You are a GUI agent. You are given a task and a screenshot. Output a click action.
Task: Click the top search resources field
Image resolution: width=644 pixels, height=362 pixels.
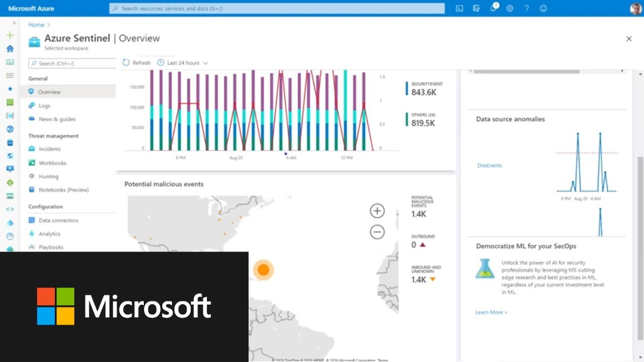point(277,9)
